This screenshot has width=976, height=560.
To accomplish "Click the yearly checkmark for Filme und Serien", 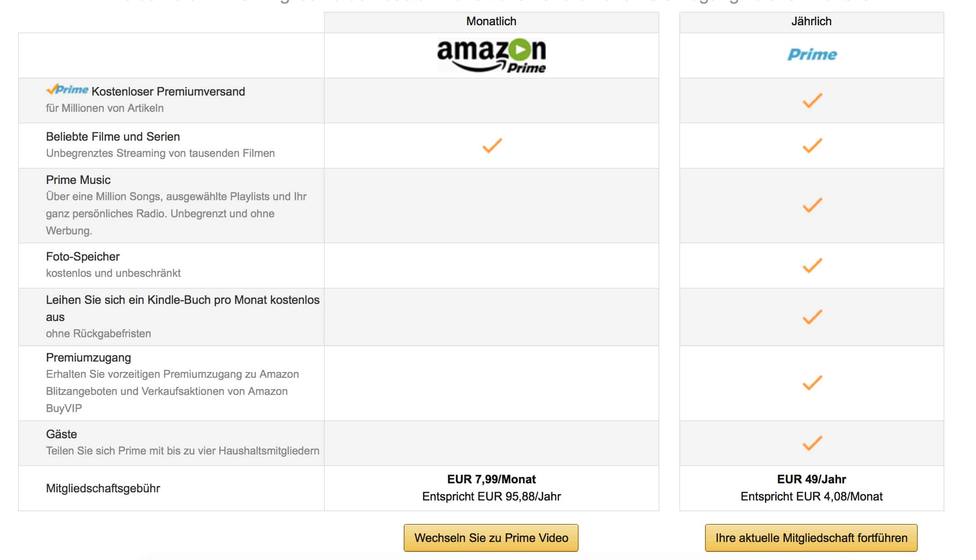I will [x=812, y=145].
